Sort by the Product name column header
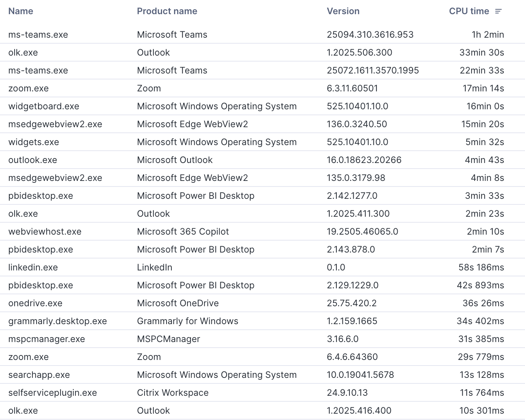525x420 pixels. tap(167, 11)
